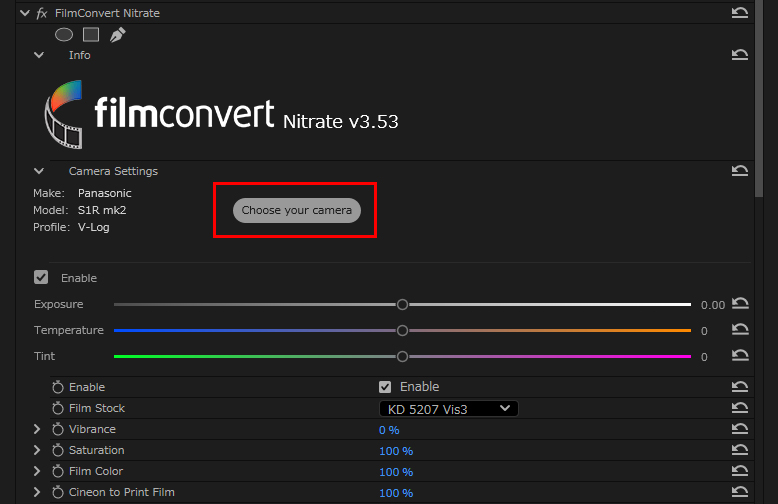
Task: Toggle animation stopwatch for Saturation
Action: point(58,450)
